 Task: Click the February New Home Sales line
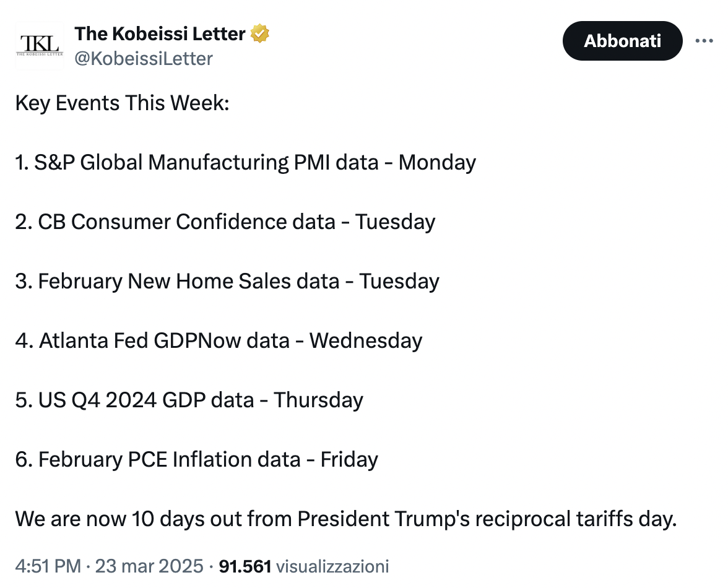pos(227,281)
